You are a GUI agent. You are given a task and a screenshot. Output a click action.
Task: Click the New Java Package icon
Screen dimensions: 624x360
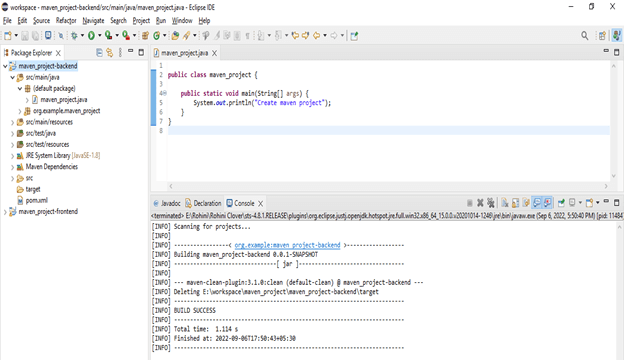[x=145, y=36]
